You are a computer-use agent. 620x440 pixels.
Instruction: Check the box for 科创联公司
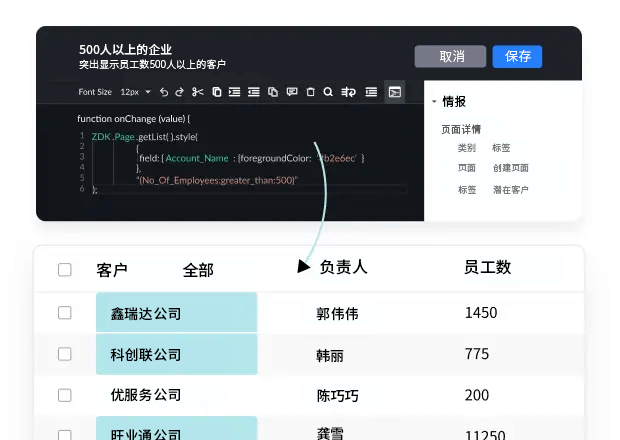coord(65,354)
